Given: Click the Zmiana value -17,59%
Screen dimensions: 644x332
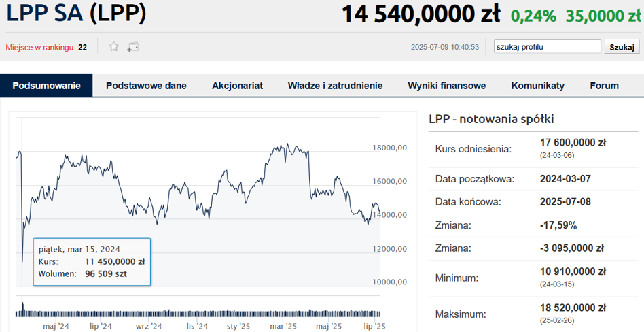Looking at the screenshot, I should (x=558, y=225).
